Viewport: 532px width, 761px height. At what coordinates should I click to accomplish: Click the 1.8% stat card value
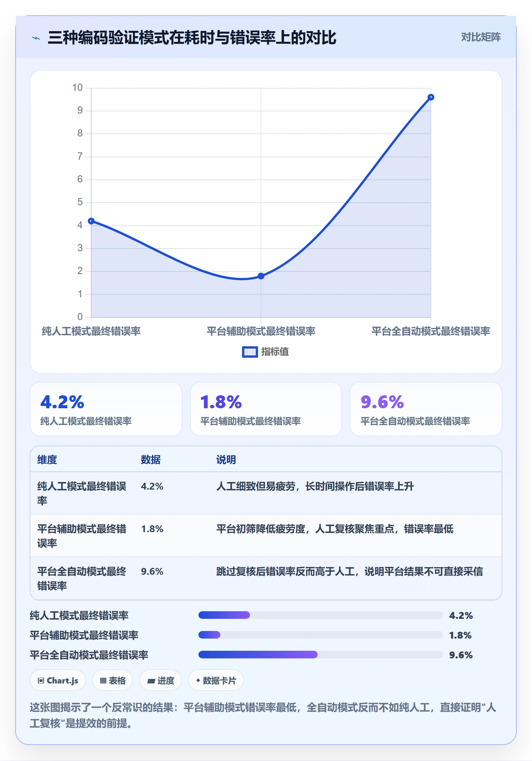click(221, 402)
